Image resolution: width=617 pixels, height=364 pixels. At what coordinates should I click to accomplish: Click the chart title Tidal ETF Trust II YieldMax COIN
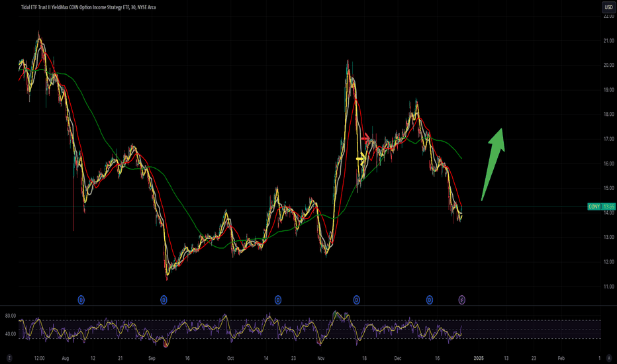[88, 7]
